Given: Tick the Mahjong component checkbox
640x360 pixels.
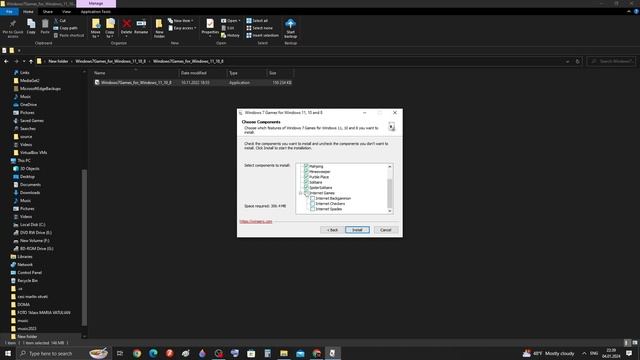Looking at the screenshot, I should pos(306,166).
